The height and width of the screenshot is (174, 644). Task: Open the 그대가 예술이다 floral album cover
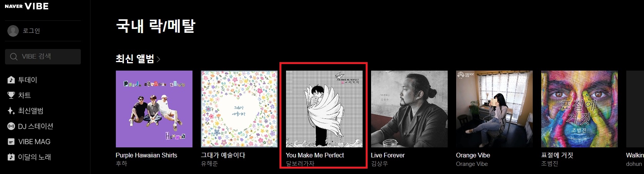point(239,109)
